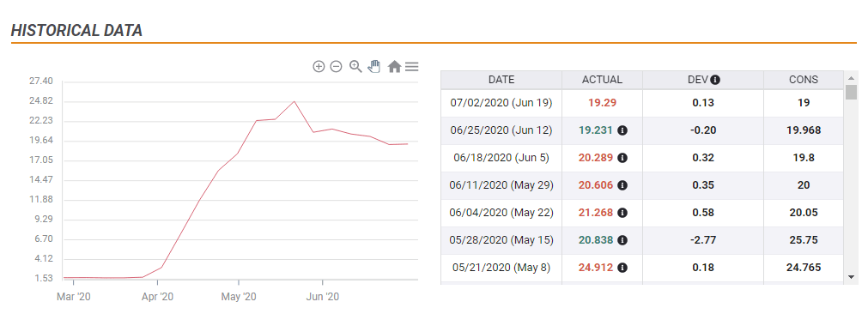
Task: Click consensus value 24.765
Action: tap(804, 268)
